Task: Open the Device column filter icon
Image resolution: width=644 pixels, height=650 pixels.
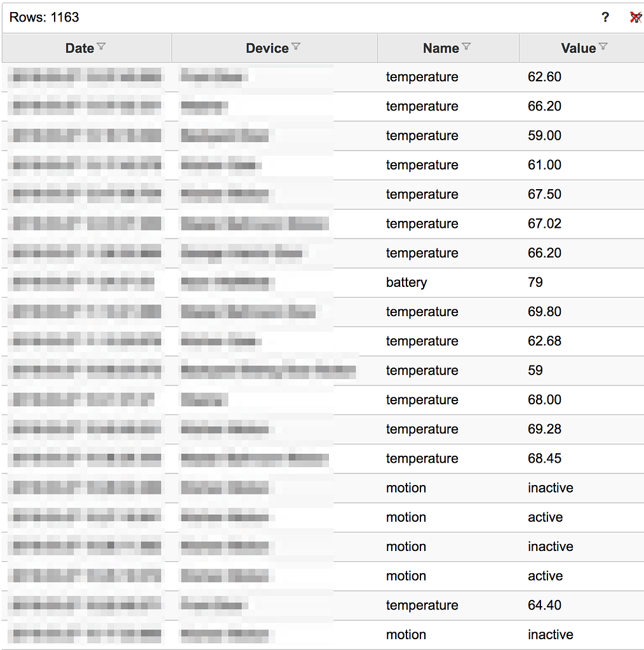Action: (296, 47)
